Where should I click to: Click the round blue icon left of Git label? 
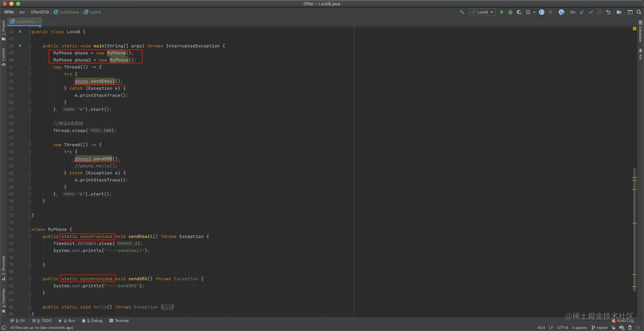(561, 12)
